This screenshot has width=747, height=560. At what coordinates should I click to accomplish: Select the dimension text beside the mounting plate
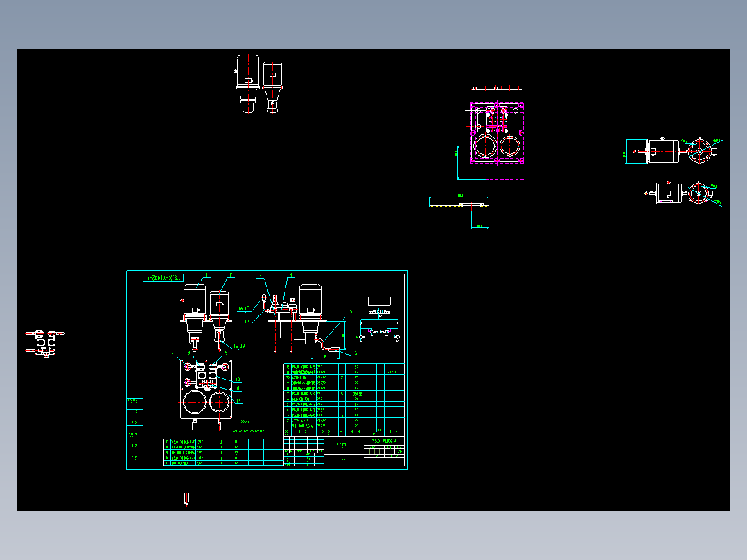click(x=455, y=152)
